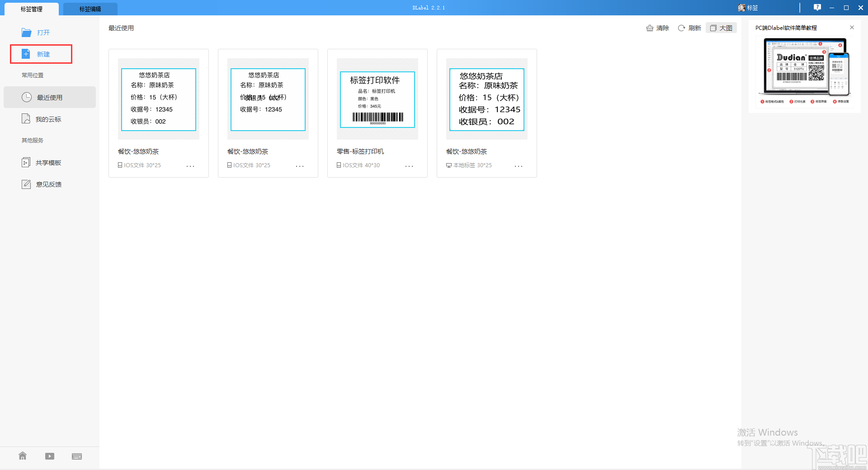Image resolution: width=868 pixels, height=470 pixels.
Task: Toggle 大图 large thumbnail view
Action: 721,28
